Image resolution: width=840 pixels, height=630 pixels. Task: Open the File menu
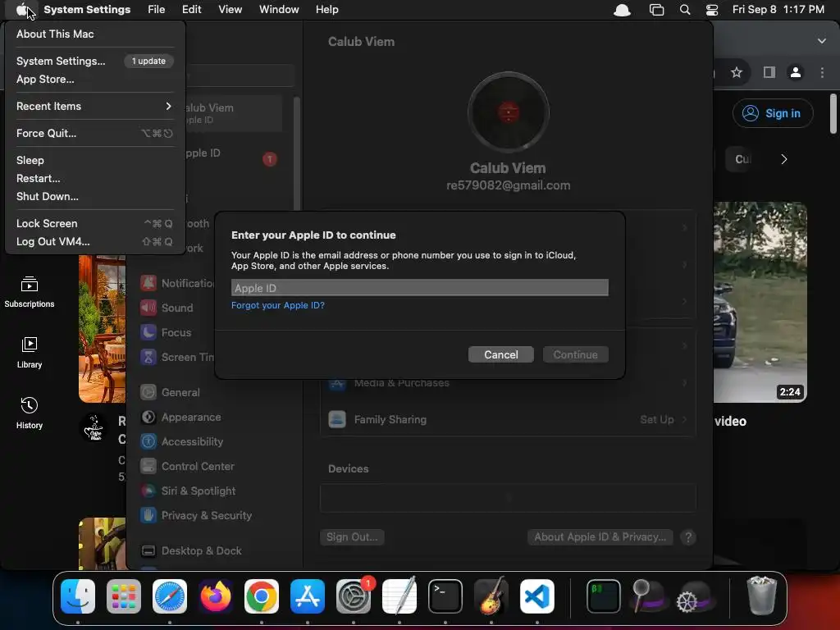pos(157,10)
